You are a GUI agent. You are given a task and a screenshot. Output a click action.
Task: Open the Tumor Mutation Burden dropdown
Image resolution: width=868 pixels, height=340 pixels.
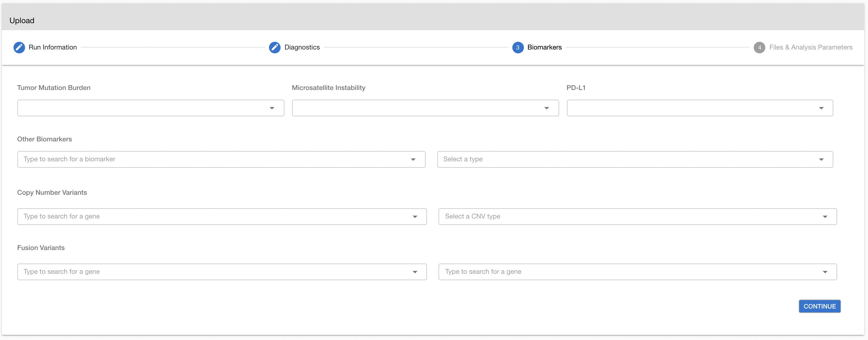tap(151, 108)
